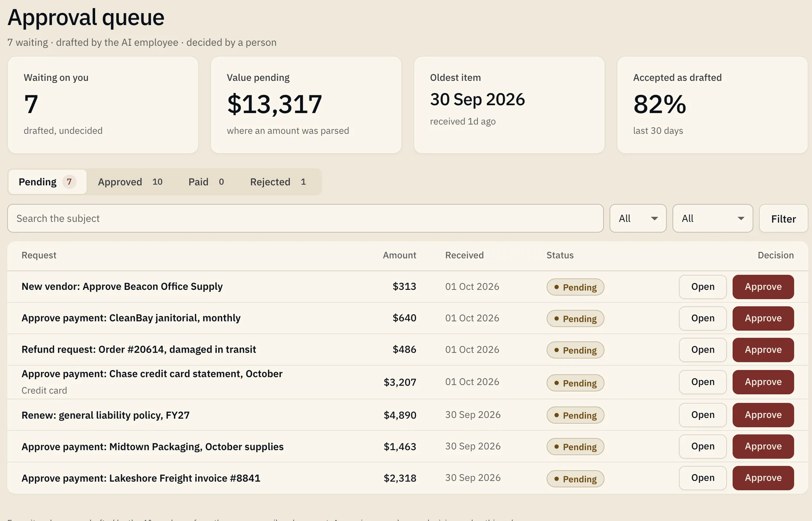This screenshot has width=812, height=521.
Task: Open the general liability policy renewal
Action: pyautogui.click(x=702, y=415)
